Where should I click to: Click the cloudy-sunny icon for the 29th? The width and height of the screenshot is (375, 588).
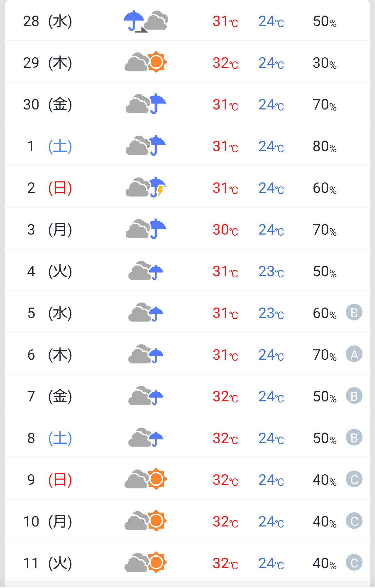[146, 63]
